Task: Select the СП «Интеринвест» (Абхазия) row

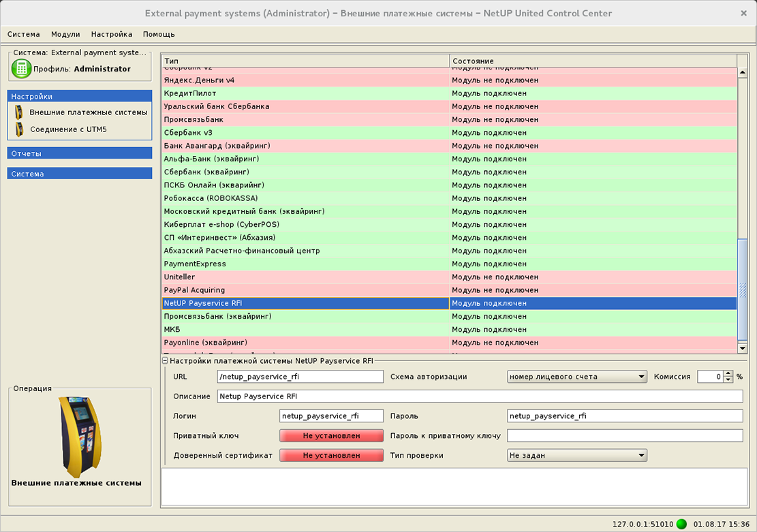Action: pos(450,238)
